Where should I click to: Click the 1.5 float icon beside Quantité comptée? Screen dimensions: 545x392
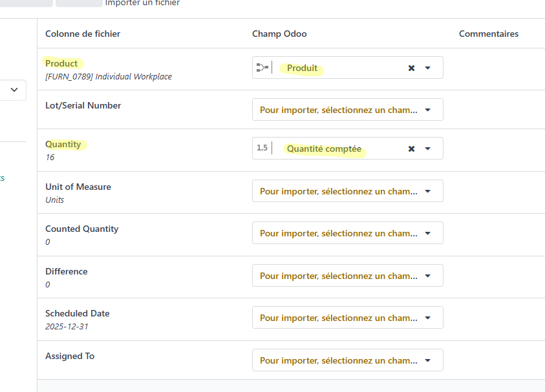click(x=262, y=148)
